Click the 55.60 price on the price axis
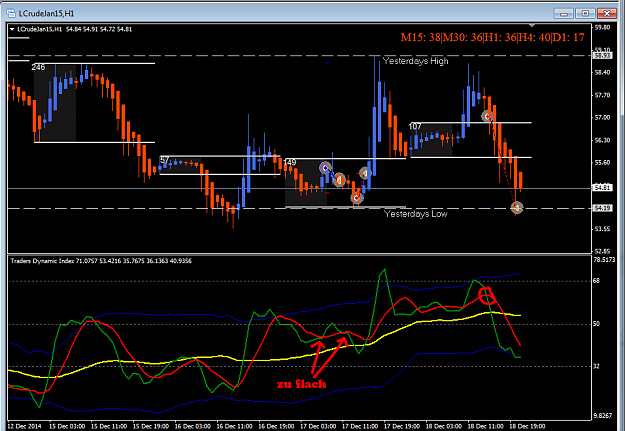Screen dimensions: 625x431 pos(602,163)
